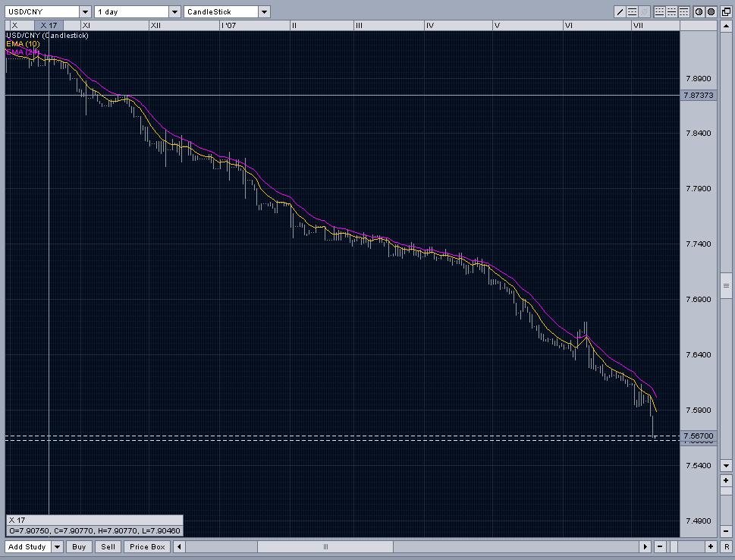Click the 1 day timeframe field
Viewport: 735px width, 560px height.
point(131,11)
